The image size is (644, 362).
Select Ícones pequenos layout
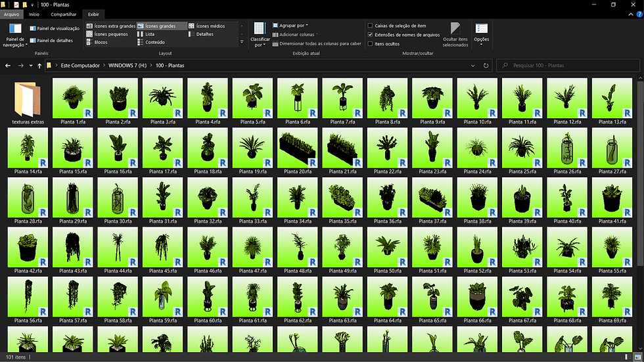pyautogui.click(x=107, y=34)
